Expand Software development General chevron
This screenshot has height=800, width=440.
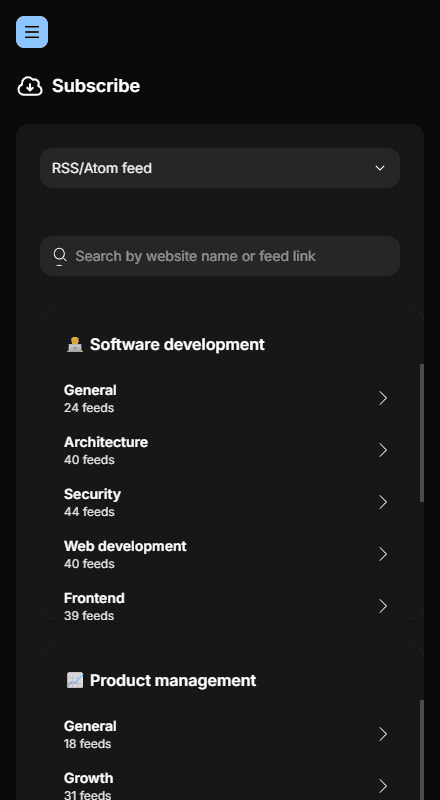(383, 398)
